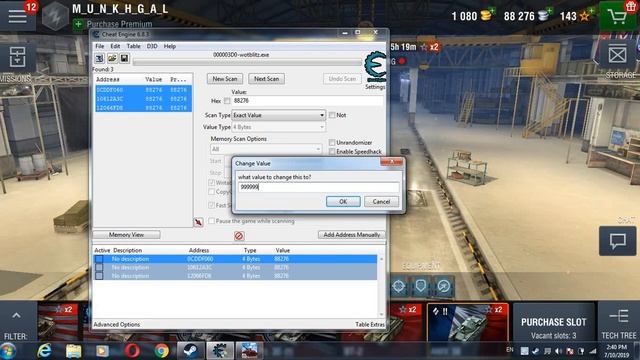Open the shop cart icon
This screenshot has width=640, height=360.
tap(618, 16)
